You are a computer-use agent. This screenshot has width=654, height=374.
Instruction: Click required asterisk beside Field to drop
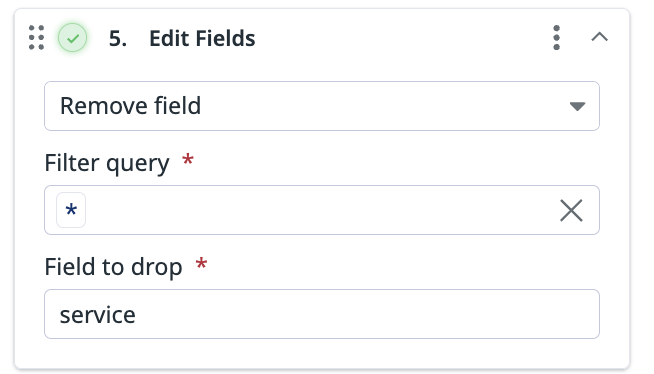point(201,263)
